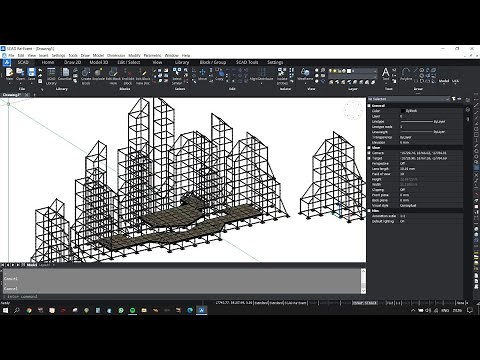
Task: Click the Lens length value field
Action: (x=431, y=169)
